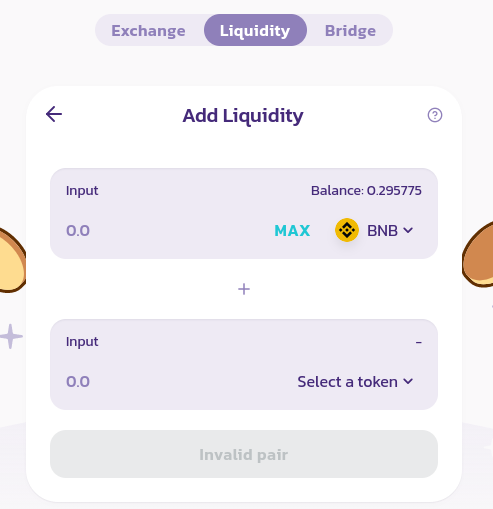
Task: Click the yellow BNB coin logo
Action: [x=347, y=230]
